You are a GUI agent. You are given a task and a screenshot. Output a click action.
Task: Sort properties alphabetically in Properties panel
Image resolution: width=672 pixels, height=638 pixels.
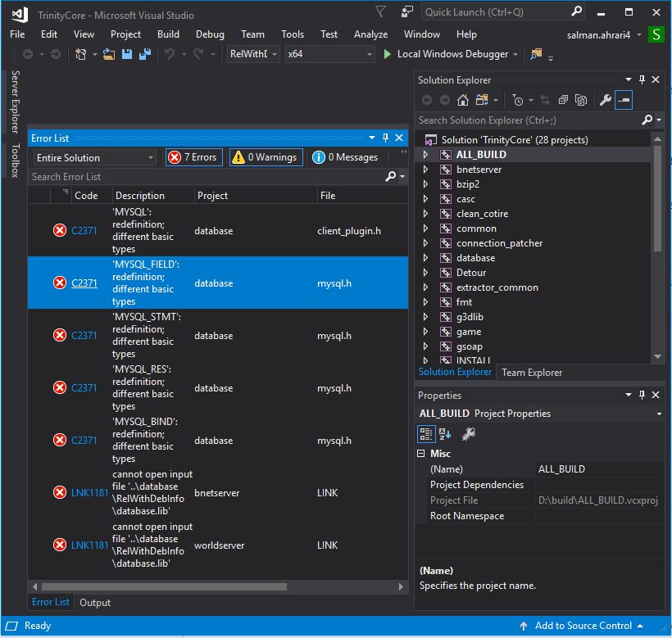click(445, 434)
